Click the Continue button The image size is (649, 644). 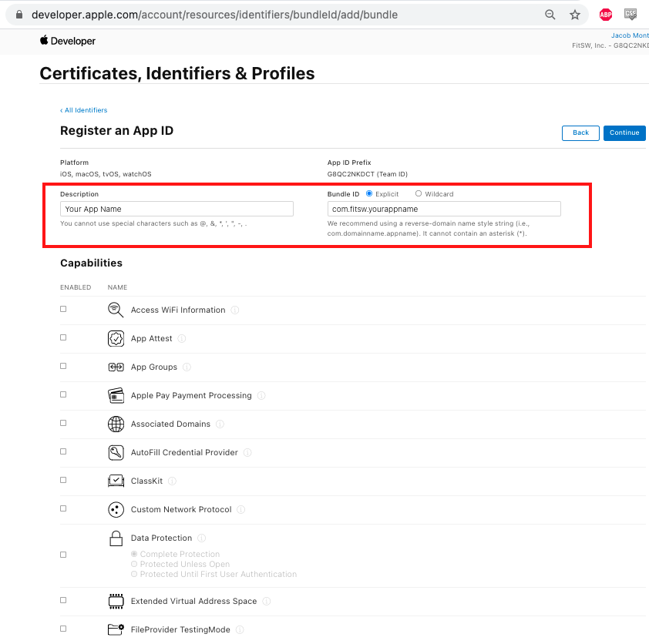point(624,132)
